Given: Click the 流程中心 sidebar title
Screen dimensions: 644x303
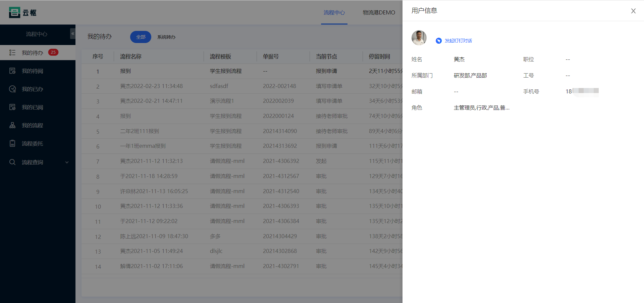Looking at the screenshot, I should (37, 34).
